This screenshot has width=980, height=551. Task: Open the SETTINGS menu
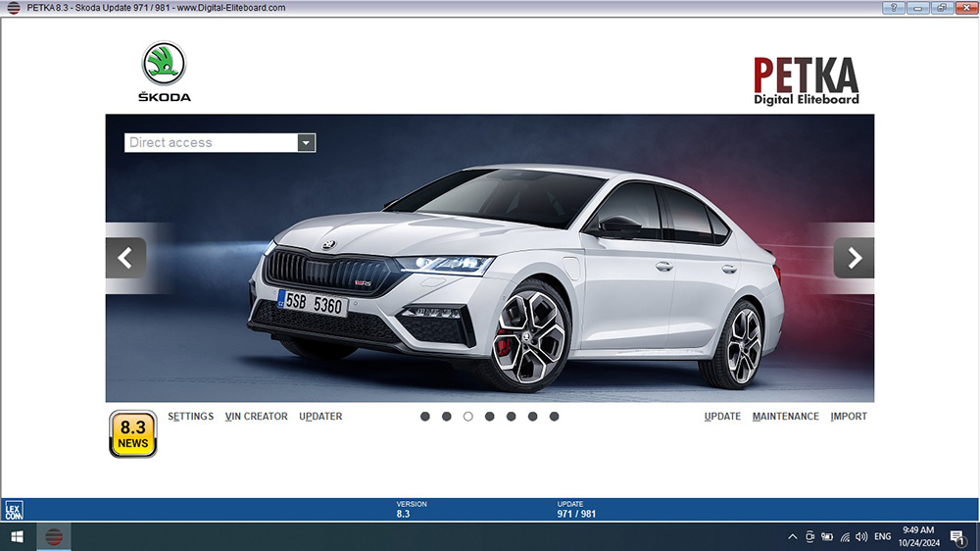tap(191, 417)
